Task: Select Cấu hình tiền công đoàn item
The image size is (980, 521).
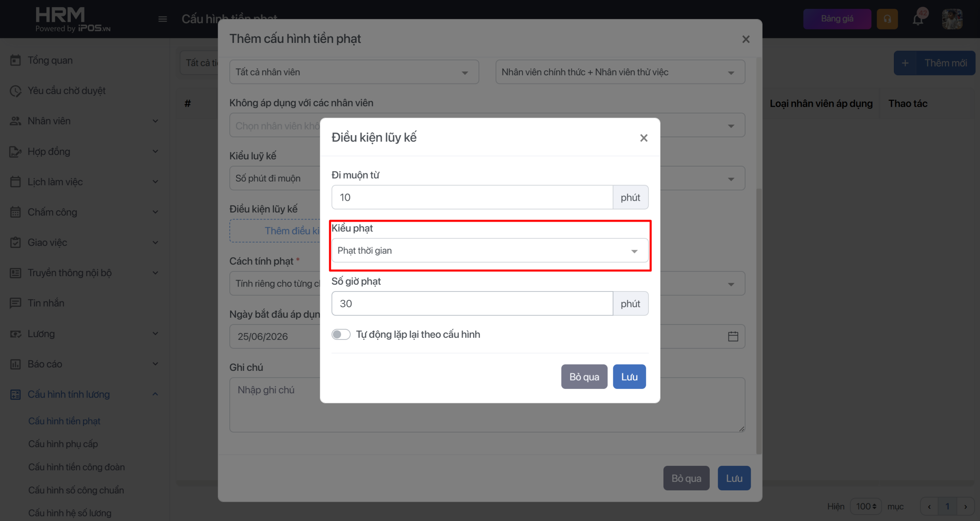Action: pyautogui.click(x=77, y=467)
